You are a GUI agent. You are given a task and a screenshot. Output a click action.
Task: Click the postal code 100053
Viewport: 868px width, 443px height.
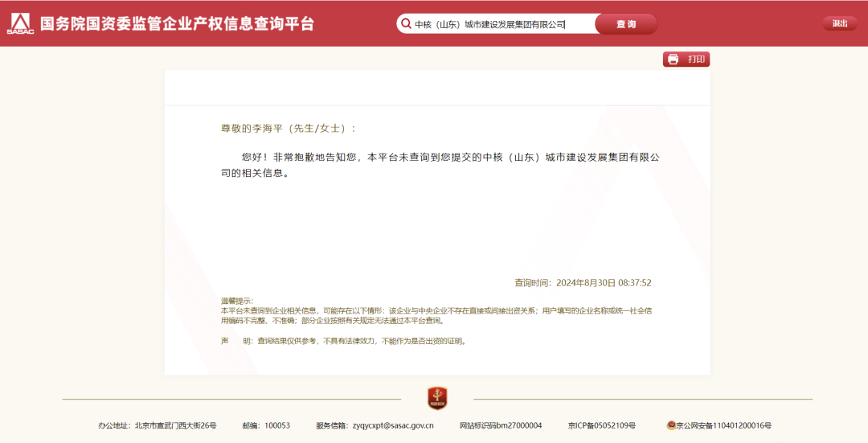[x=276, y=425]
